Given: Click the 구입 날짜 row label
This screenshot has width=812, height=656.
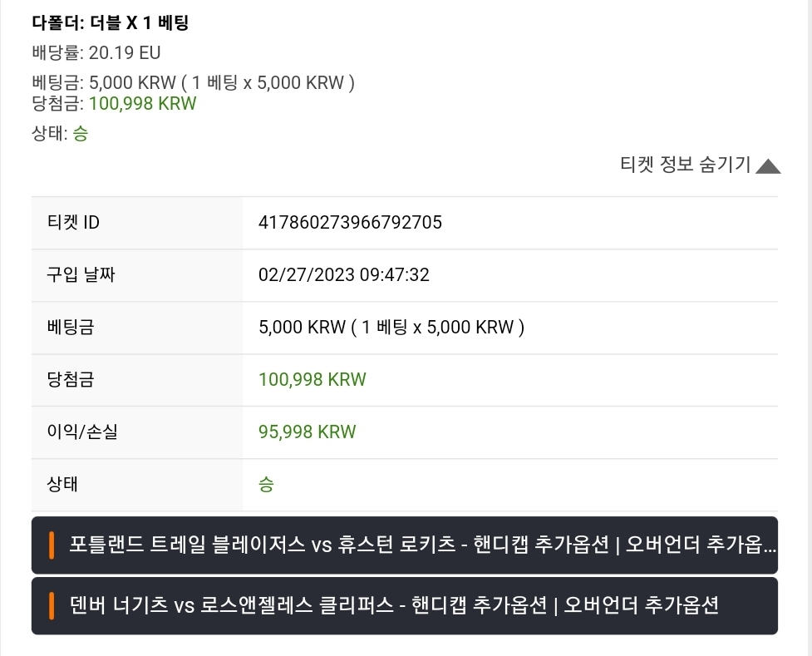Looking at the screenshot, I should pos(81,274).
